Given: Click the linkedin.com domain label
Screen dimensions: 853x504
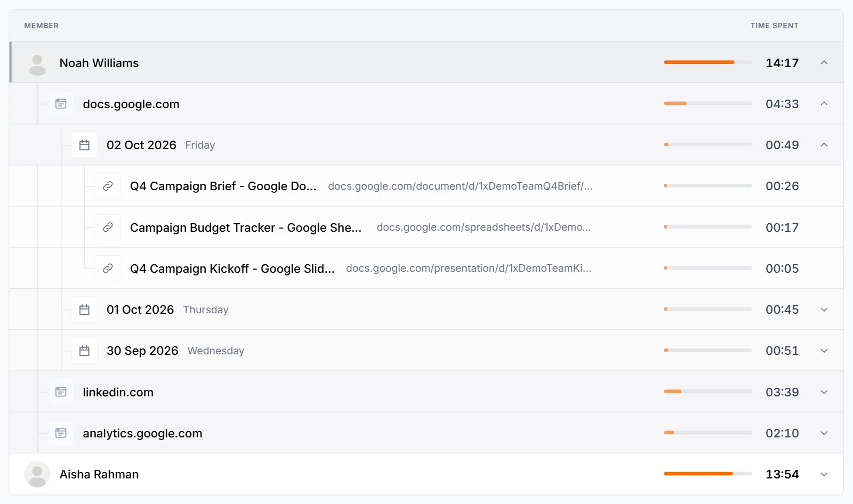Looking at the screenshot, I should coord(118,392).
